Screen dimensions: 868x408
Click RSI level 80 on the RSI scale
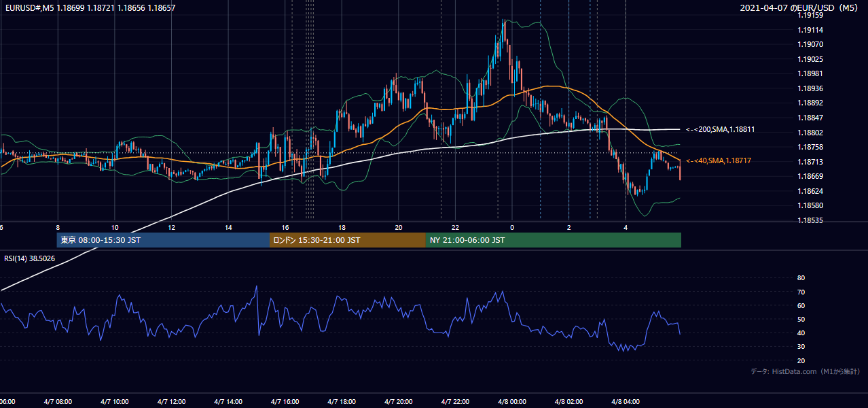(x=801, y=278)
